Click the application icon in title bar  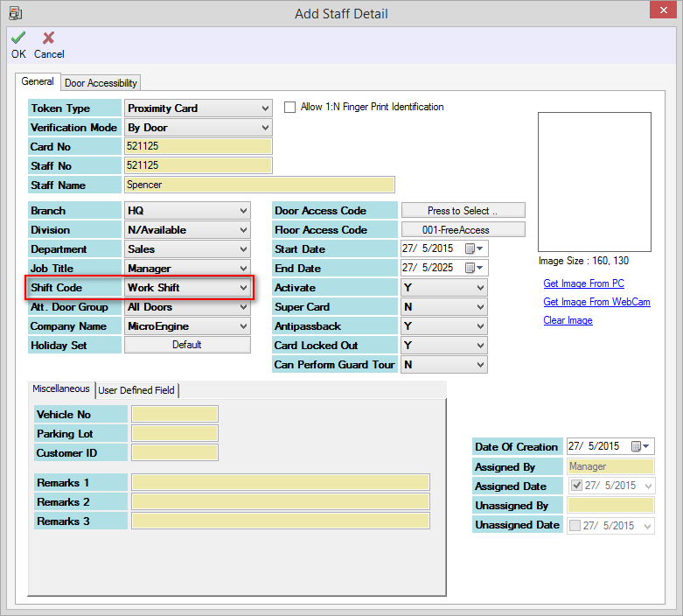[x=15, y=13]
